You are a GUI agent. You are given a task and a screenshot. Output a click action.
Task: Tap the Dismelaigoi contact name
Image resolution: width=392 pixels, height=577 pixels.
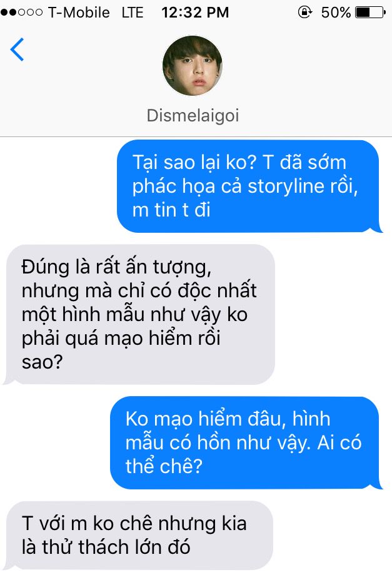click(193, 116)
